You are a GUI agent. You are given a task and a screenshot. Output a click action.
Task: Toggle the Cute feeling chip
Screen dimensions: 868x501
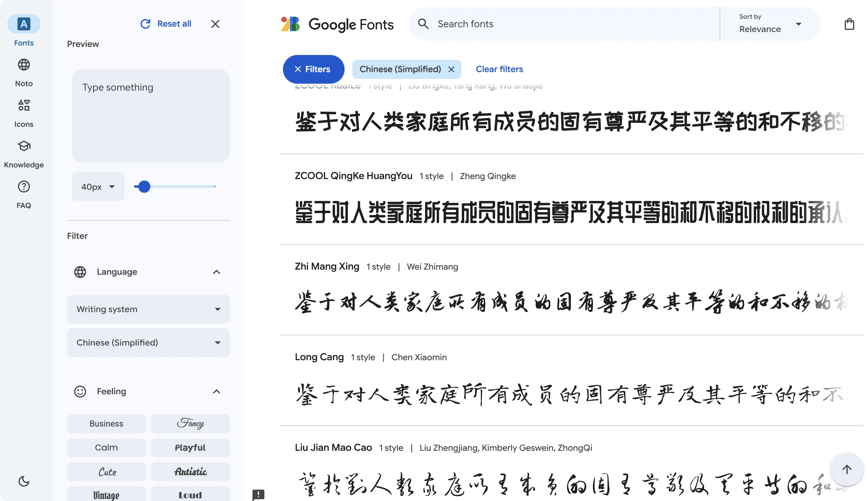pyautogui.click(x=106, y=471)
